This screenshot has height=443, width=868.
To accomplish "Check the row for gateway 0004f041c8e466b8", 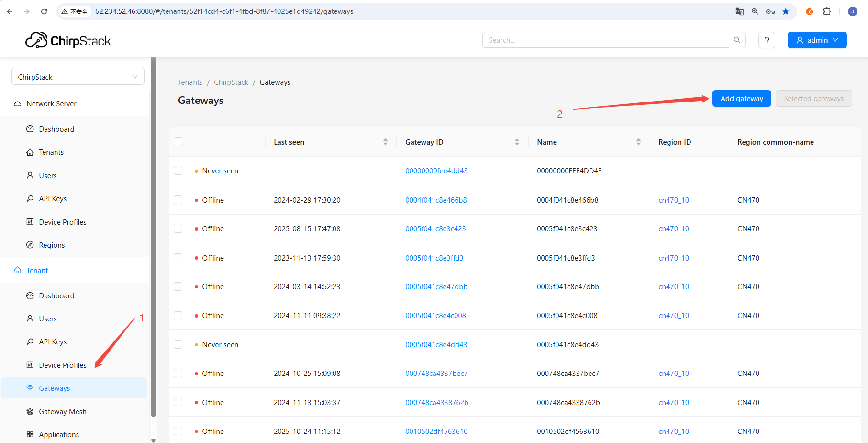I will click(x=178, y=200).
